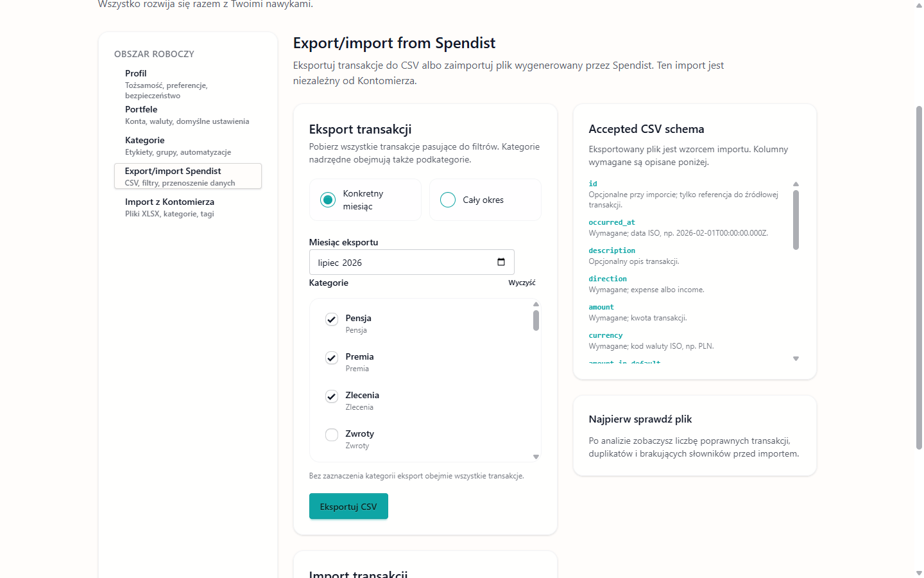Click the amount schema field name
924x578 pixels.
coord(601,307)
